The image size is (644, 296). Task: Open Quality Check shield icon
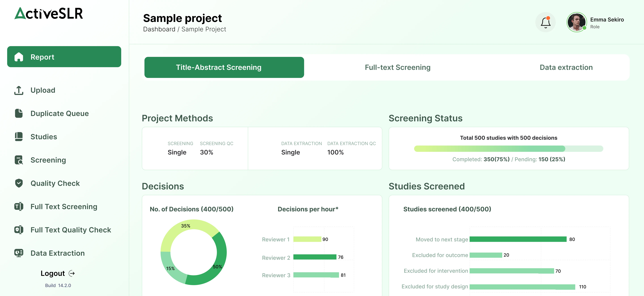click(19, 183)
